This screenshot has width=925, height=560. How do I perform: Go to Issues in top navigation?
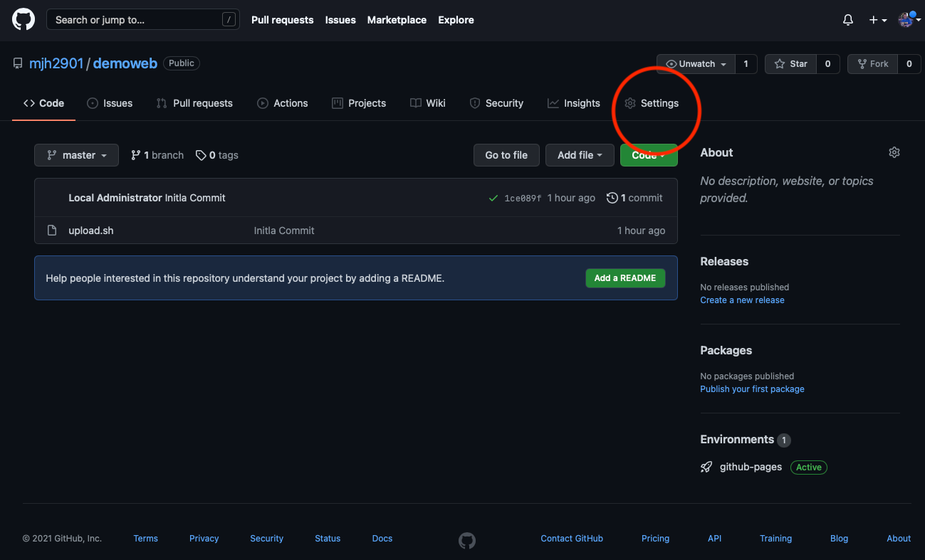coord(340,20)
